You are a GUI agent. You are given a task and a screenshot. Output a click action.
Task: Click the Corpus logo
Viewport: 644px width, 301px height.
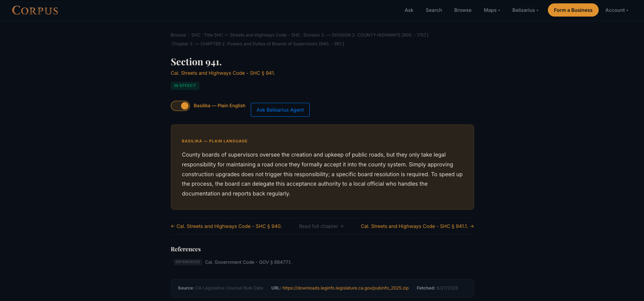click(x=35, y=10)
